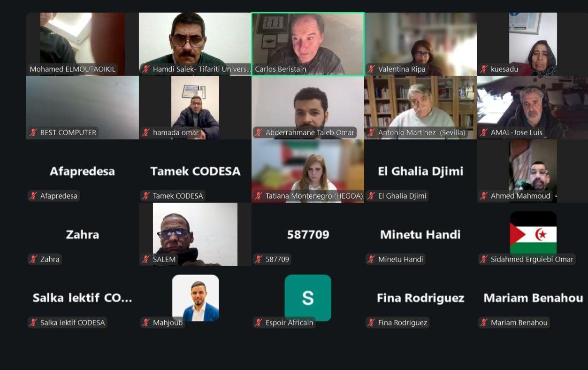
Task: Select Carlos Beristain's highlighted video tile
Action: (x=308, y=44)
